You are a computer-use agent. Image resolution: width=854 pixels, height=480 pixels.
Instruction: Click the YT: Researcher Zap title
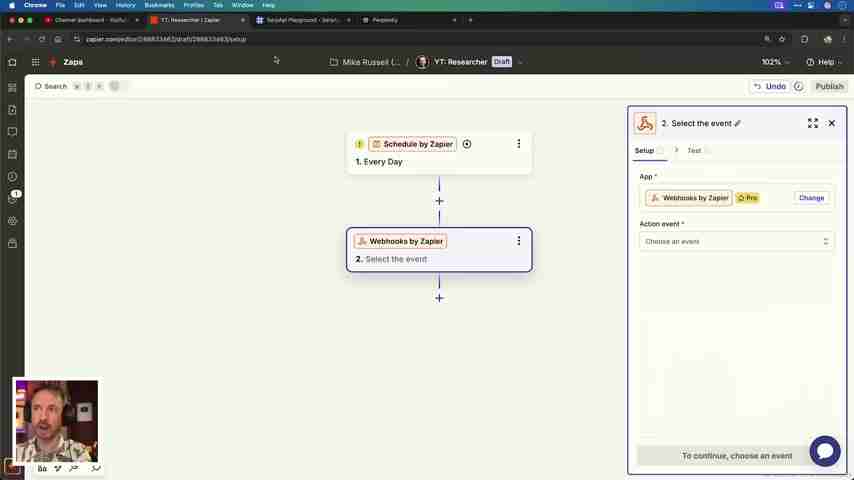(x=460, y=62)
